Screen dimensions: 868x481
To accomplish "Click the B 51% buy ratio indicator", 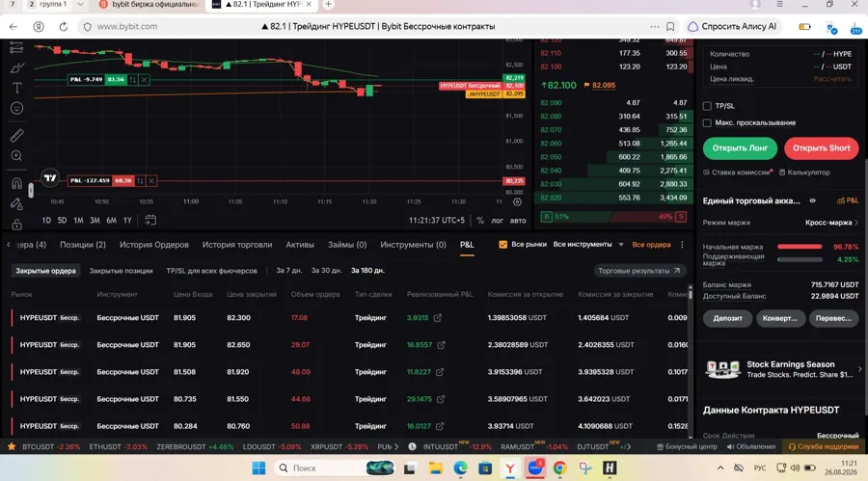I will (x=555, y=217).
